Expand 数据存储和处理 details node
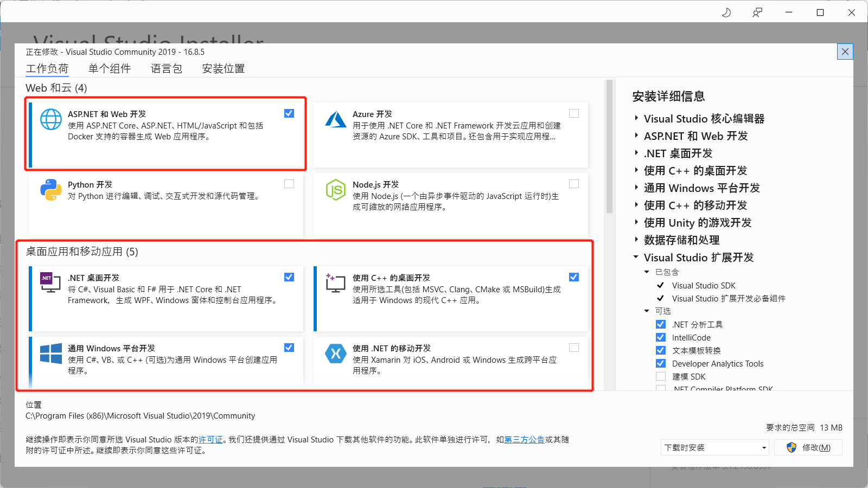The width and height of the screenshot is (868, 488). click(x=636, y=240)
